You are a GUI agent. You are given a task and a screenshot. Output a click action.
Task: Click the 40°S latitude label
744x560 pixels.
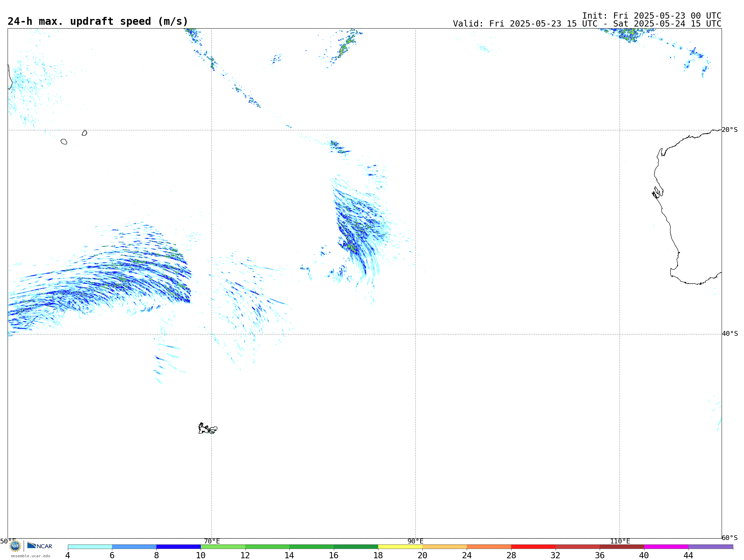(x=730, y=333)
